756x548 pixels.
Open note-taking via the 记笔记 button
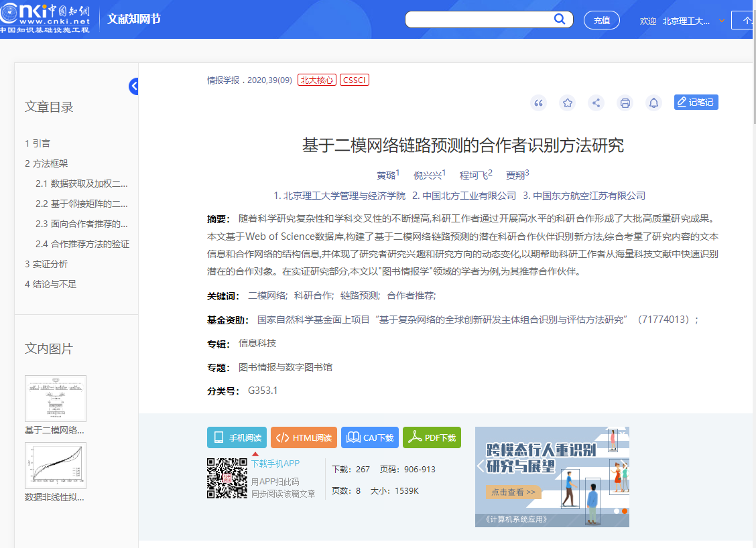pyautogui.click(x=696, y=102)
